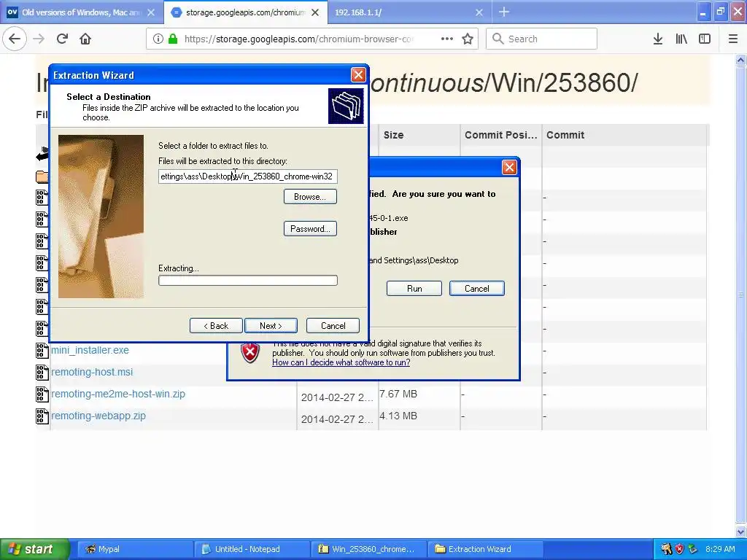Open the mini_installer.exe link
This screenshot has width=747, height=560.
(x=90, y=350)
